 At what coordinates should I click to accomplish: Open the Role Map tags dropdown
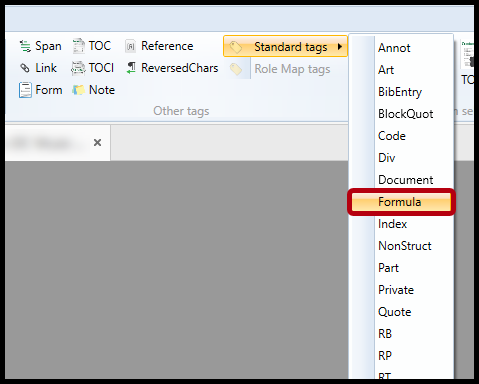pos(292,69)
